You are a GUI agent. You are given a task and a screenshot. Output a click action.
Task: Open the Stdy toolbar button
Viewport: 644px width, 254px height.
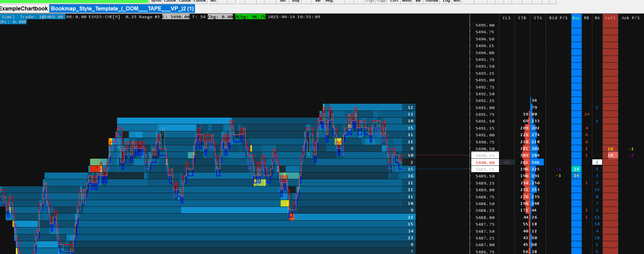pyautogui.click(x=296, y=1)
